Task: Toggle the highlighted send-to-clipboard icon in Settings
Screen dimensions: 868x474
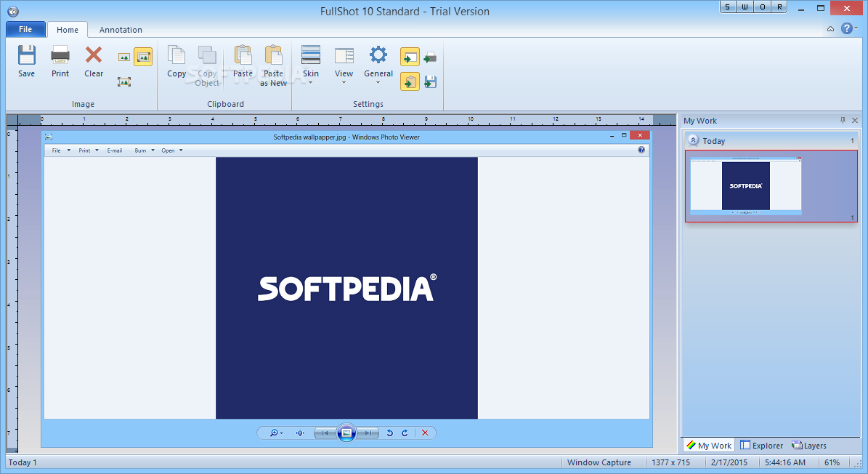Action: pos(410,82)
